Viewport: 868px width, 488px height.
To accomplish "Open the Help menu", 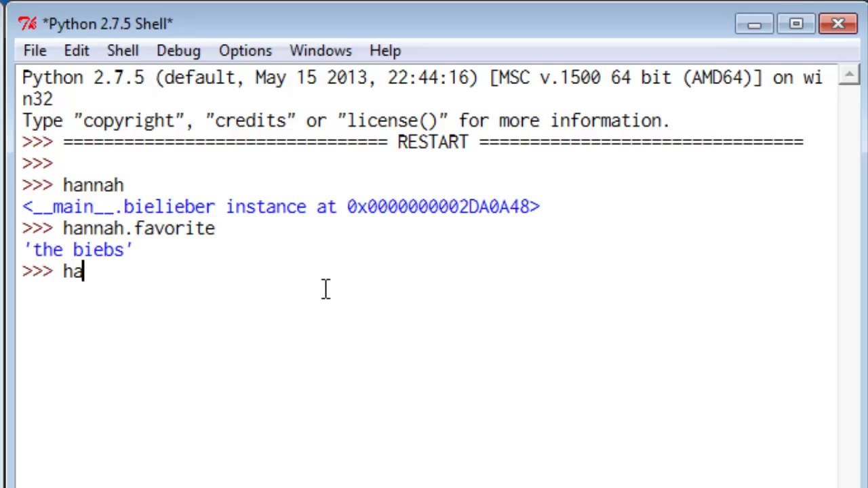I will click(x=385, y=51).
